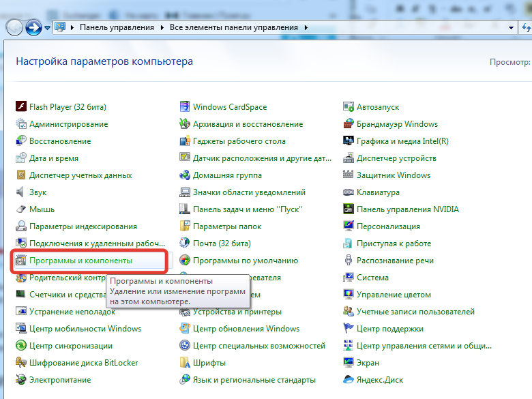Open Панель задач и меню Пуск icon
The image size is (532, 399).
click(x=185, y=209)
